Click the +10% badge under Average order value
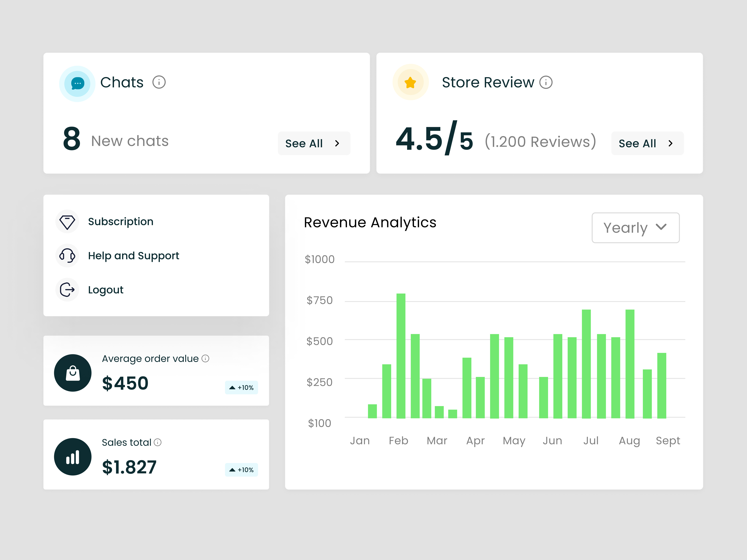747x560 pixels. (241, 388)
